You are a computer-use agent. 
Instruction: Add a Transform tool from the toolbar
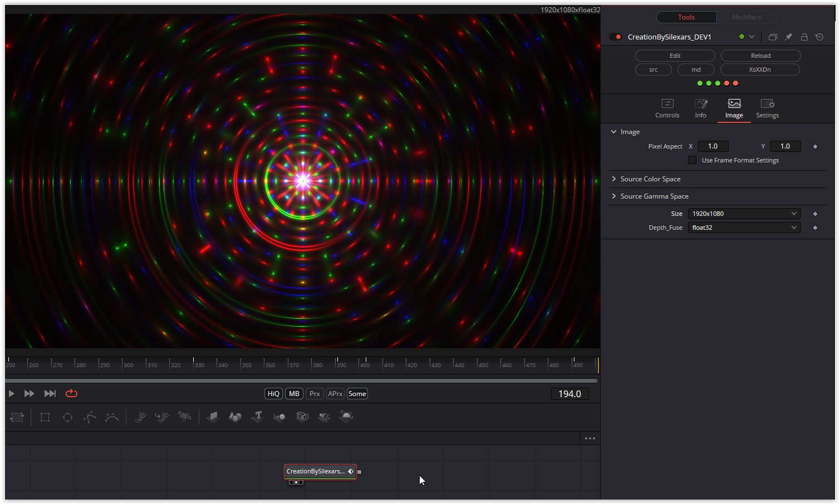(x=17, y=417)
